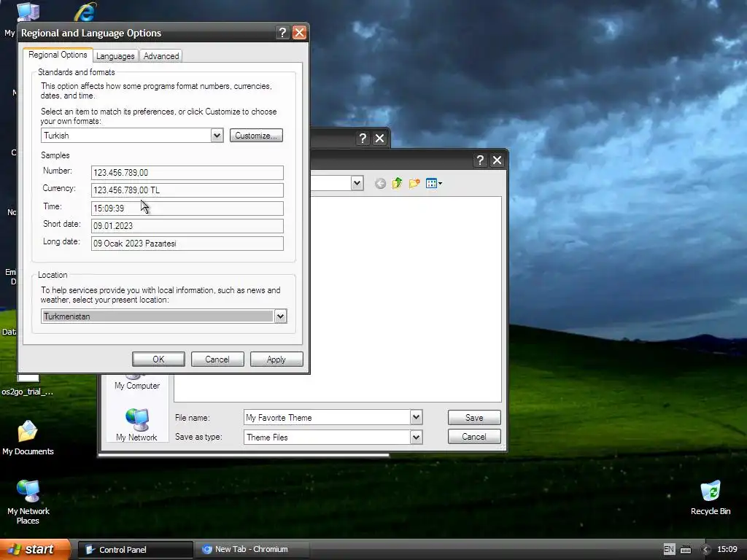Click help button of middle background dialog
The width and height of the screenshot is (747, 560).
(x=363, y=138)
